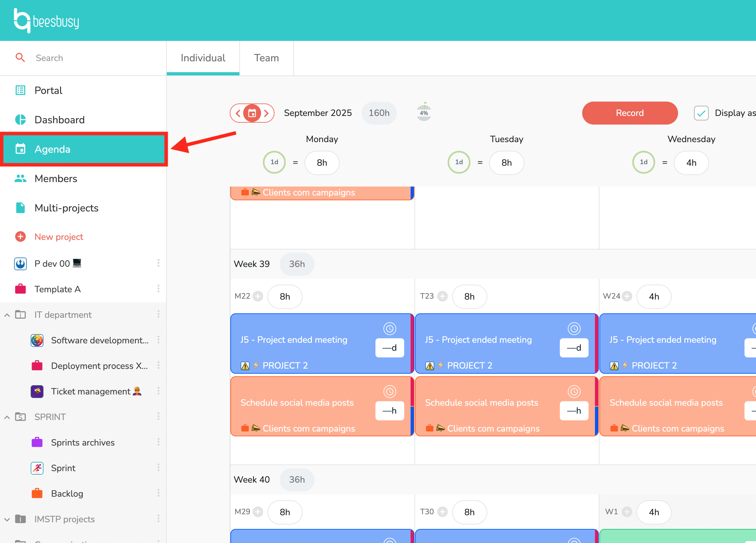The image size is (756, 543).
Task: Open Dashboard in the sidebar
Action: 59,119
